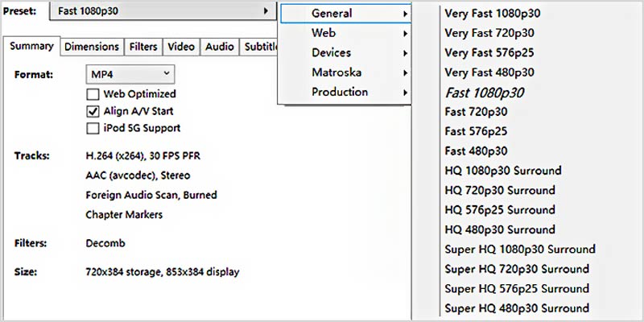Switch to the Audio tab

[x=219, y=47]
